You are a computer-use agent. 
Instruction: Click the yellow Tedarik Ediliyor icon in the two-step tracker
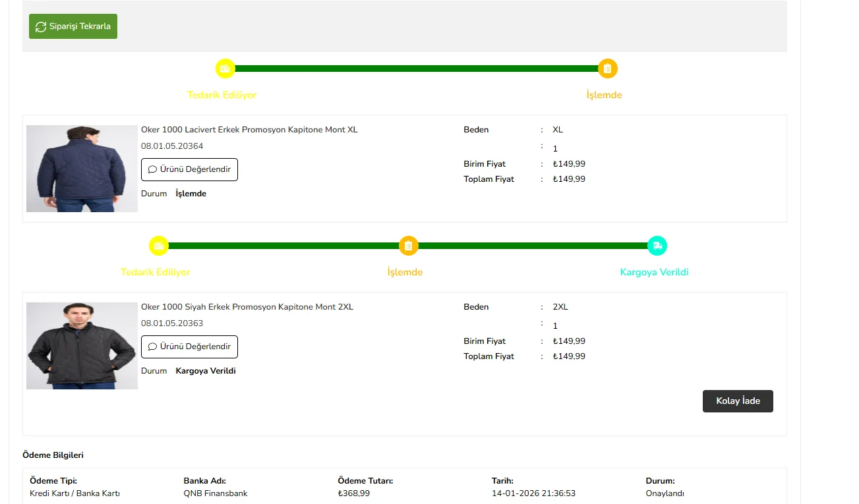point(225,69)
